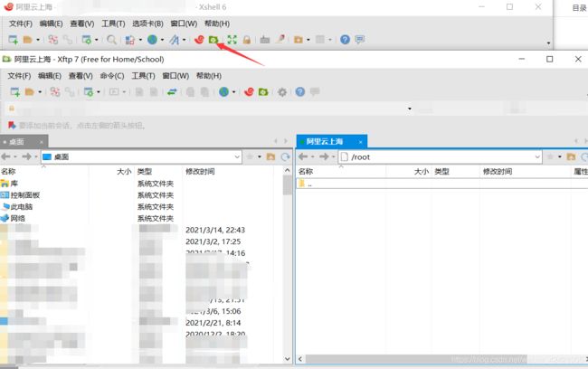Screen dimensions: 588x369
Task: Open dropdown beside Xshell globe icon
Action: coord(162,40)
